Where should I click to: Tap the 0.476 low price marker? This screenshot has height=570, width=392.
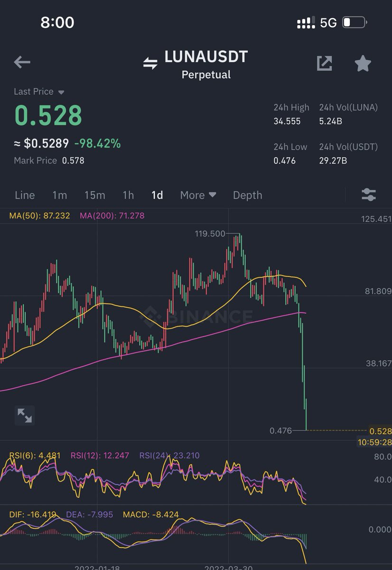(x=280, y=431)
